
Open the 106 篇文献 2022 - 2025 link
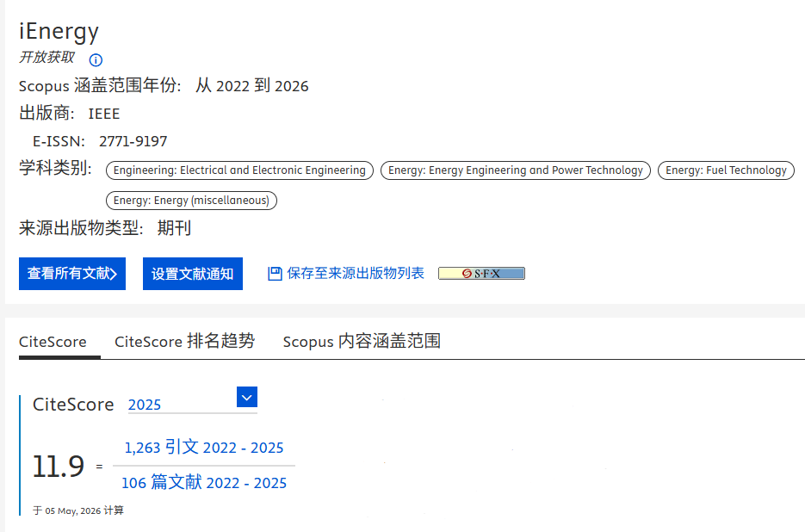pyautogui.click(x=204, y=483)
